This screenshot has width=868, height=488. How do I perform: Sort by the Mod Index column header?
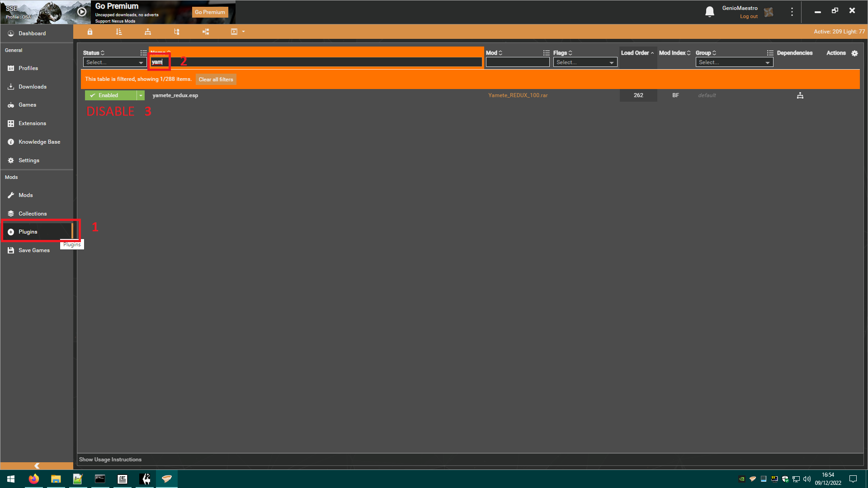pos(675,53)
